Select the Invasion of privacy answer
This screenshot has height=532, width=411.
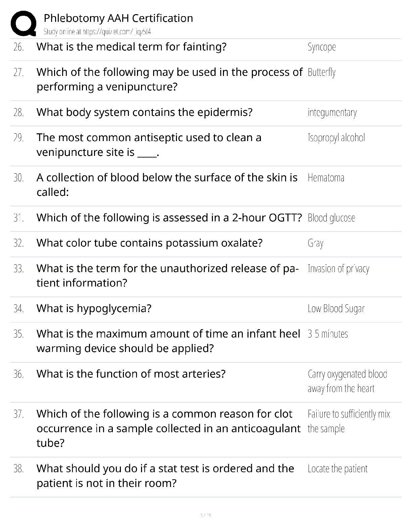(x=338, y=269)
